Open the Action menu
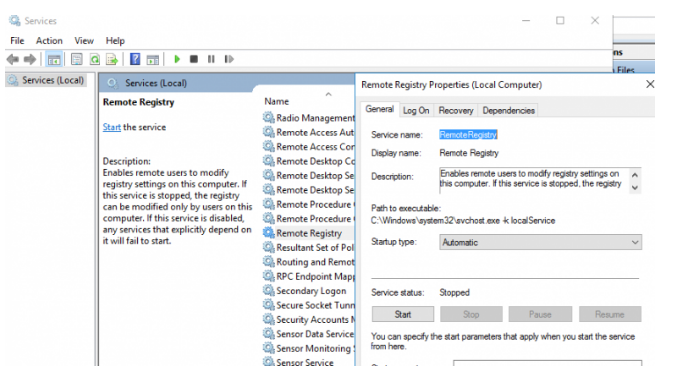 (x=49, y=41)
